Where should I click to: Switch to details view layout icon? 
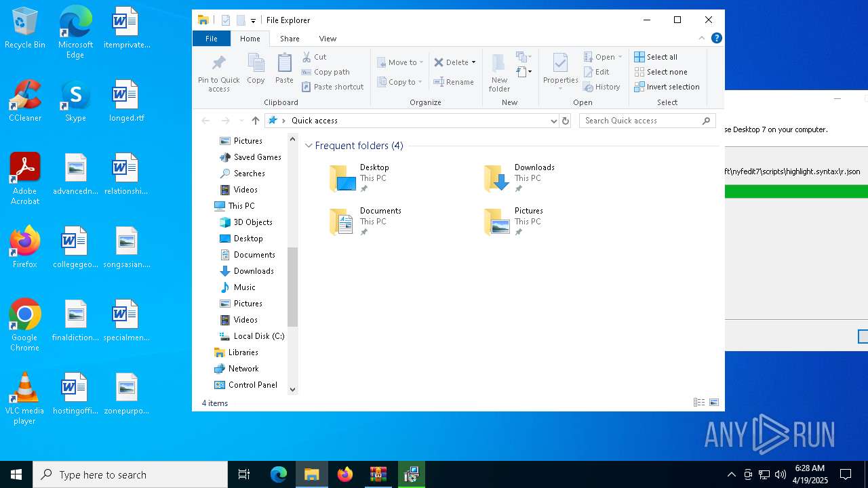click(699, 403)
